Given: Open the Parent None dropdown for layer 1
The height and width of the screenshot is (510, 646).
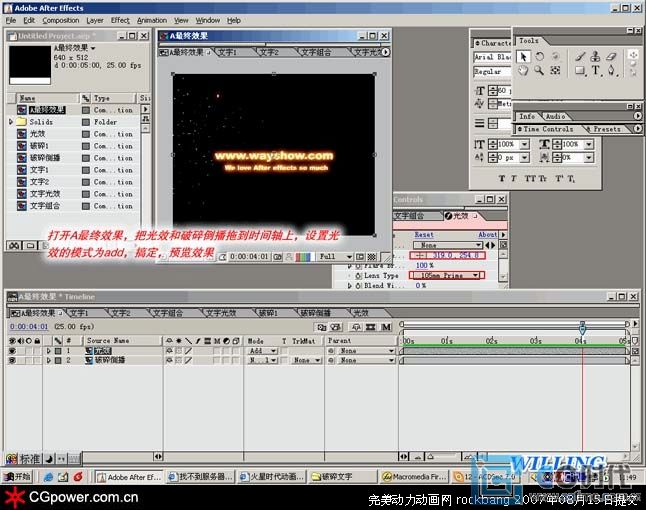Looking at the screenshot, I should pos(366,351).
